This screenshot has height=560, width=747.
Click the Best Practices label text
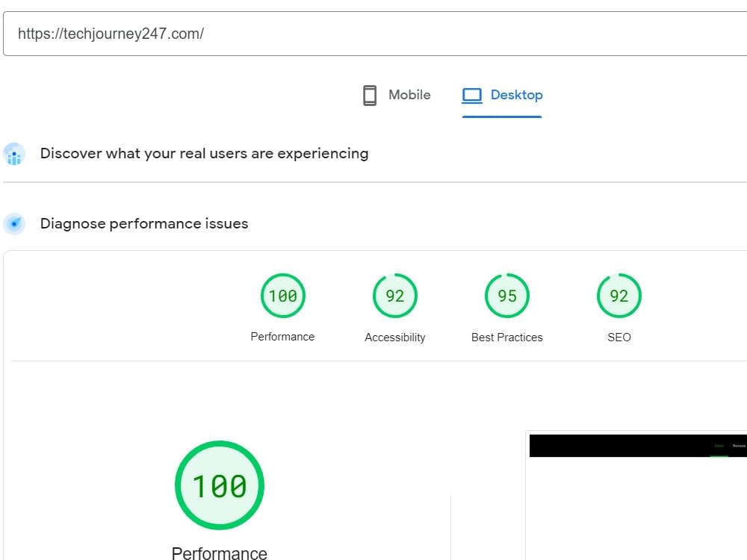[x=506, y=337]
